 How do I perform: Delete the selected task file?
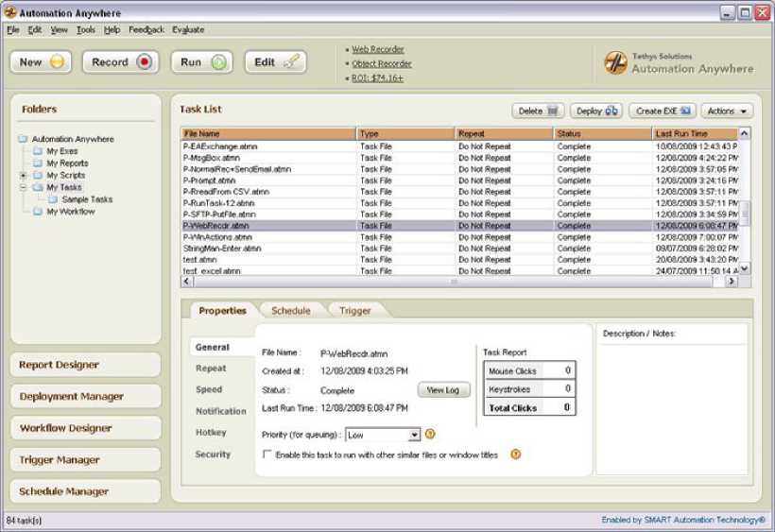coord(539,111)
